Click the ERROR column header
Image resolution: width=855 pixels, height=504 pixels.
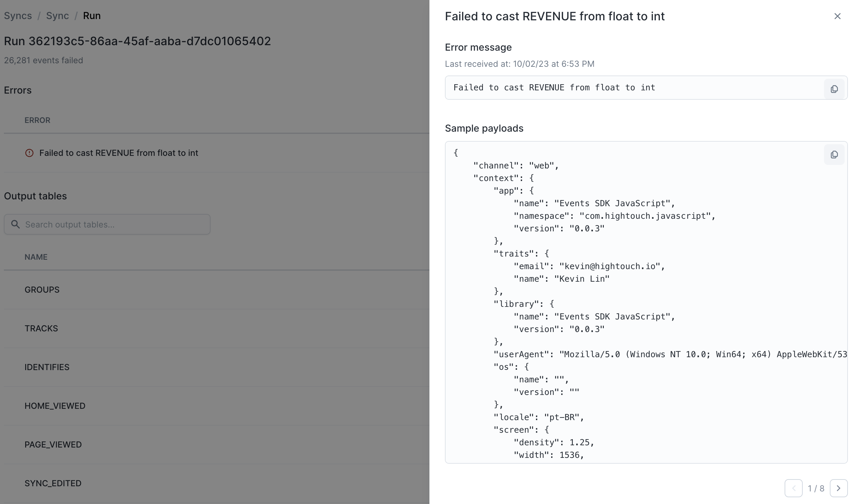(37, 120)
